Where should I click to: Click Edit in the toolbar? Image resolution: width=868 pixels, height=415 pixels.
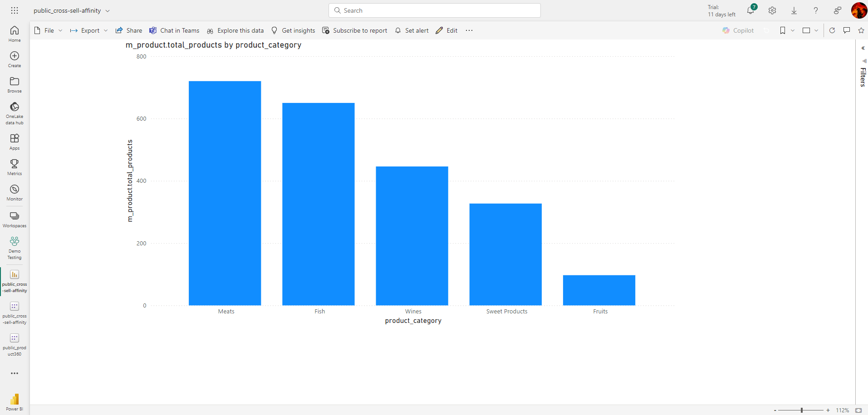click(447, 30)
